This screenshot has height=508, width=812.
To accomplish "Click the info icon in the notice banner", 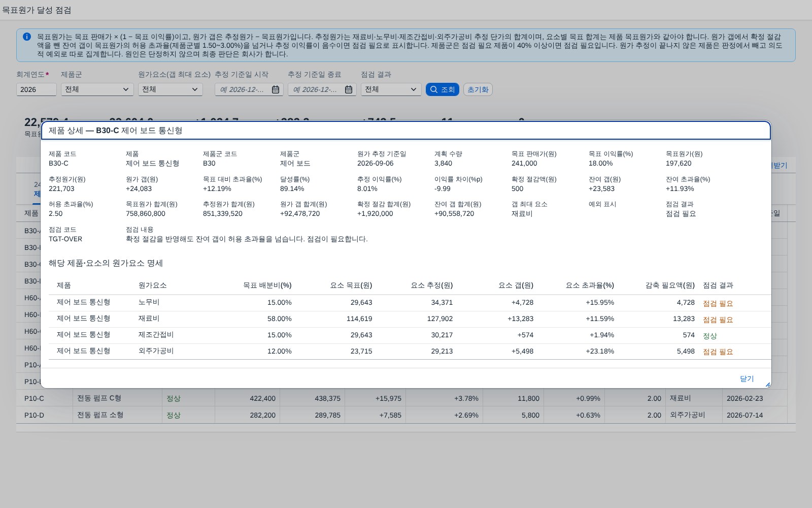I will [27, 37].
